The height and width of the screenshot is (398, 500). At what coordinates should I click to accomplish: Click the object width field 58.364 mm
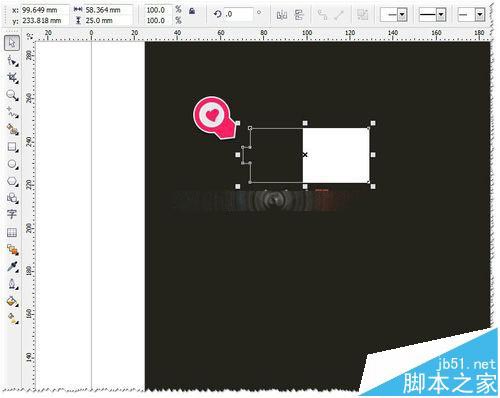tap(107, 10)
